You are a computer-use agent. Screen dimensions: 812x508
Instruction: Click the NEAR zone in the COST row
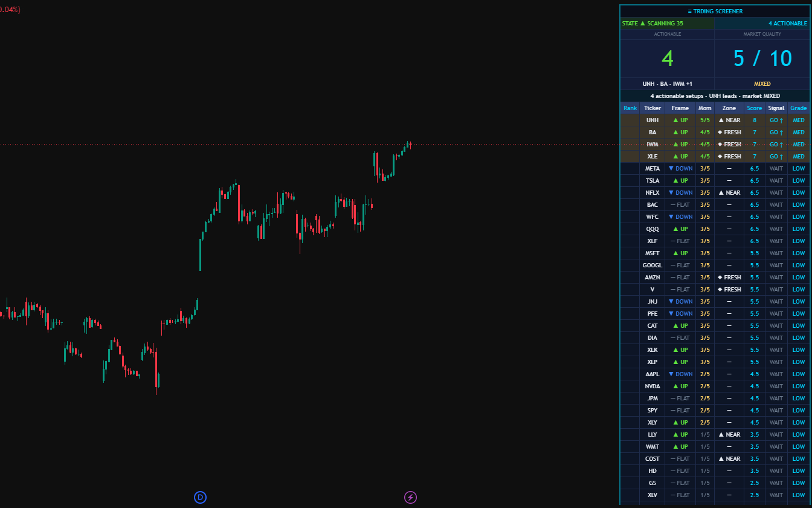729,459
